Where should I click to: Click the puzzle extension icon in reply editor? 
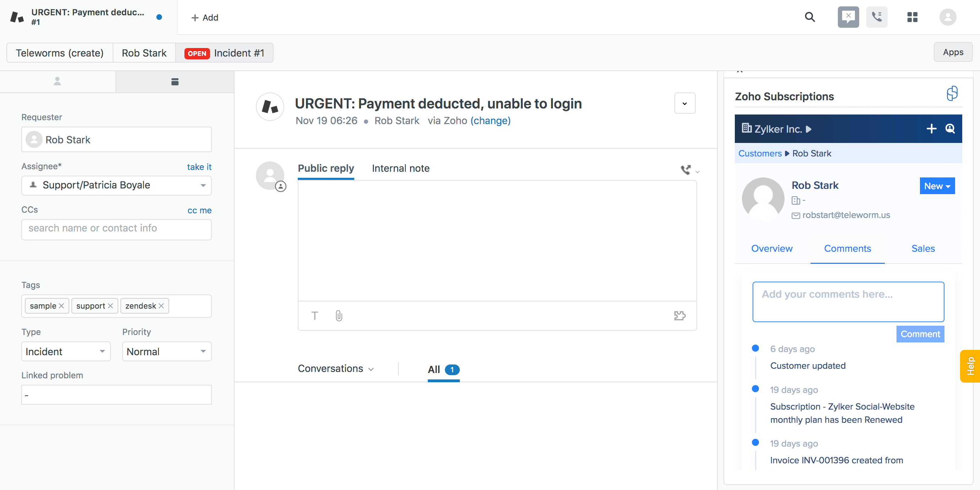680,316
